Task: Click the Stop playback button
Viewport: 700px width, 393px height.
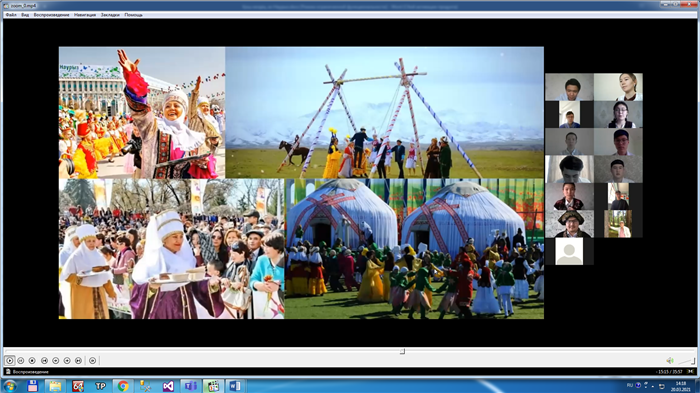Action: coord(32,360)
